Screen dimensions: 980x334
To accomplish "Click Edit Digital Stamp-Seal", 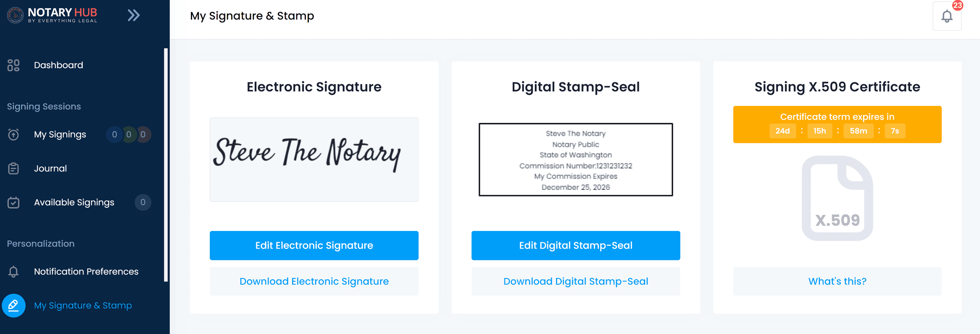I will pyautogui.click(x=575, y=245).
